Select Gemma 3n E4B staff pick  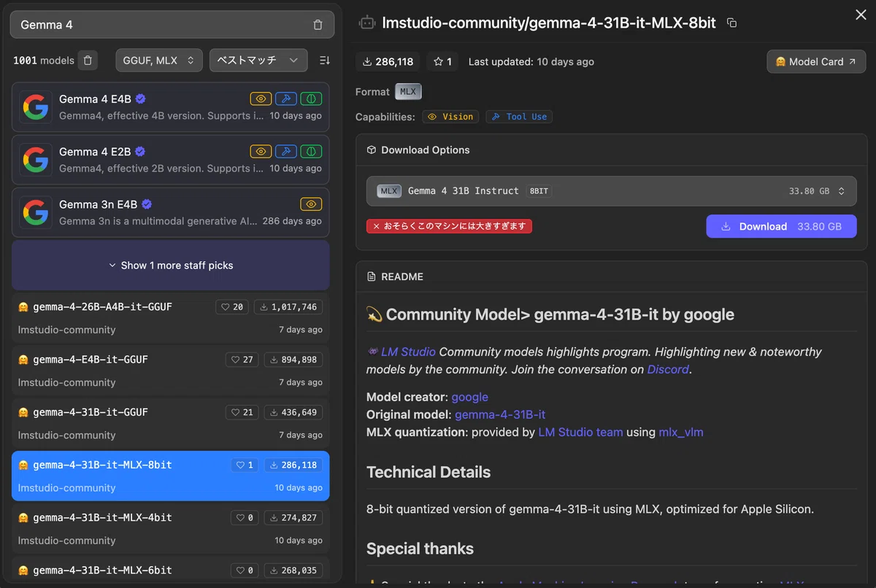[x=171, y=212]
